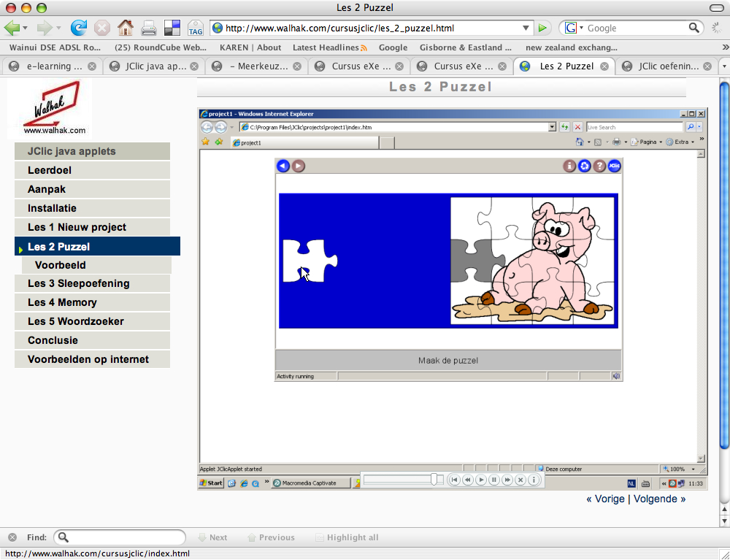Click the TAG toolbar icon

tap(196, 28)
